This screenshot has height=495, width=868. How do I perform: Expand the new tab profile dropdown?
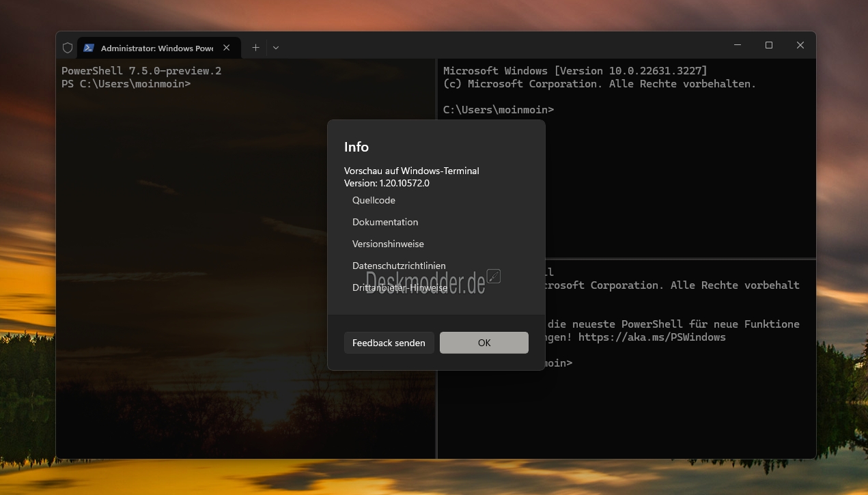276,48
